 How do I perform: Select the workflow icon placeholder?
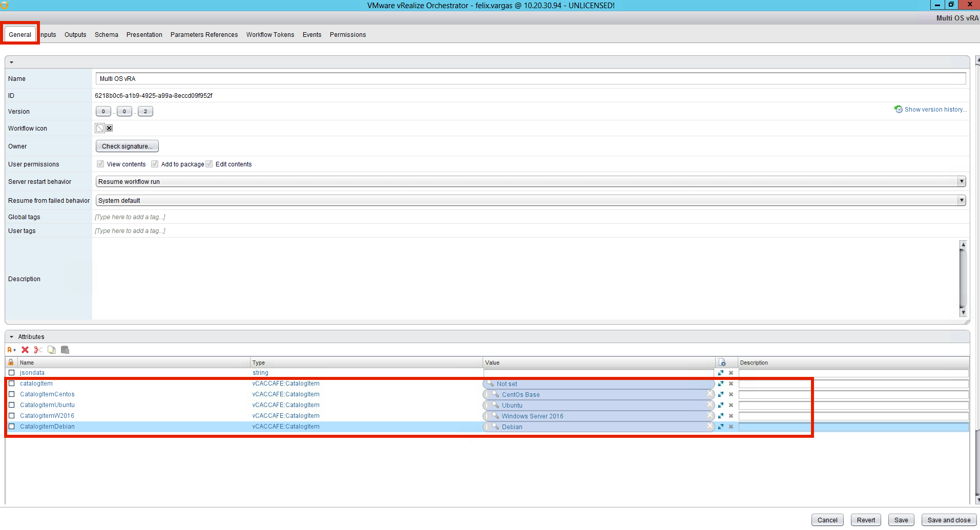pos(100,128)
